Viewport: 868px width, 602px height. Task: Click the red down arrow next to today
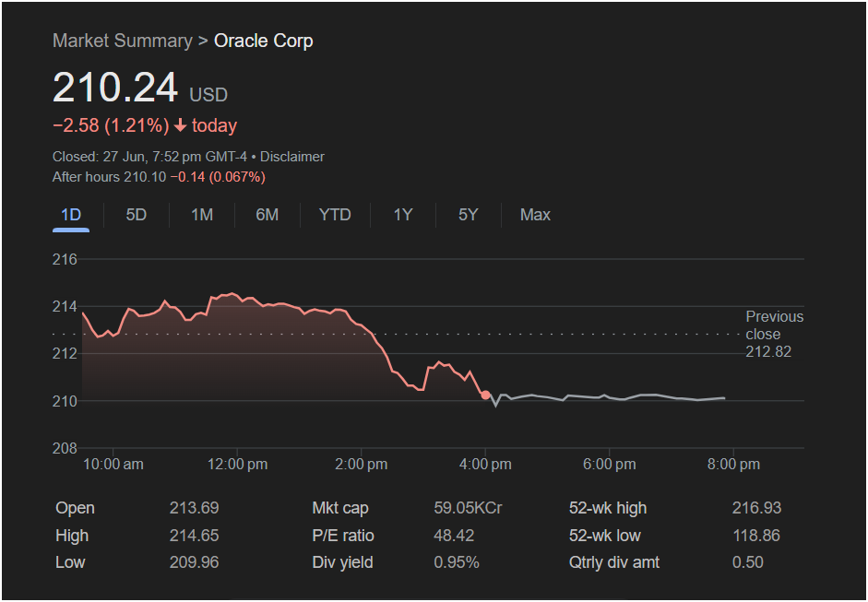[180, 125]
